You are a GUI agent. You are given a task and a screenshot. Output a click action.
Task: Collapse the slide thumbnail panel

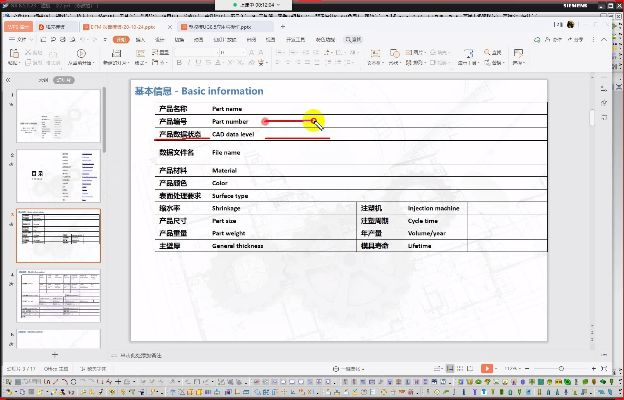tap(8, 77)
